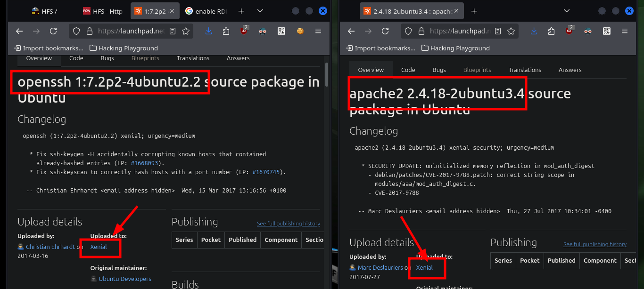Open extensions puzzle icon in right window
Image resolution: width=644 pixels, height=289 pixels.
click(x=551, y=31)
